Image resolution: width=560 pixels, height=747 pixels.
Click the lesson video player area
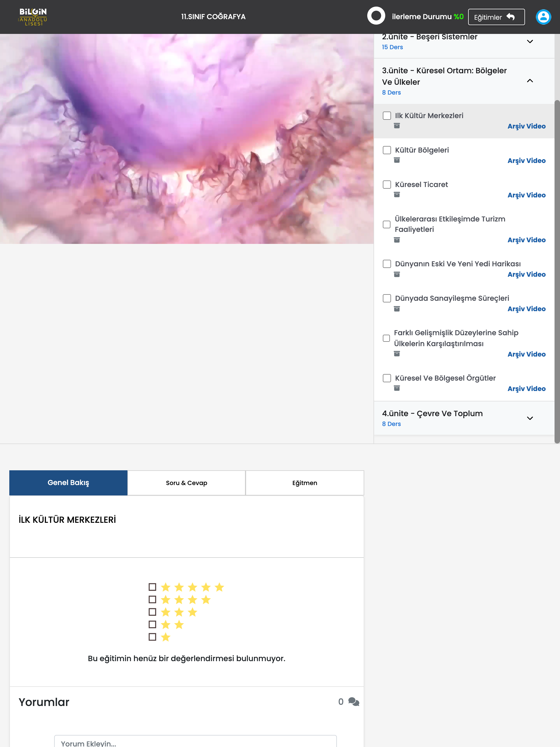coord(187,139)
